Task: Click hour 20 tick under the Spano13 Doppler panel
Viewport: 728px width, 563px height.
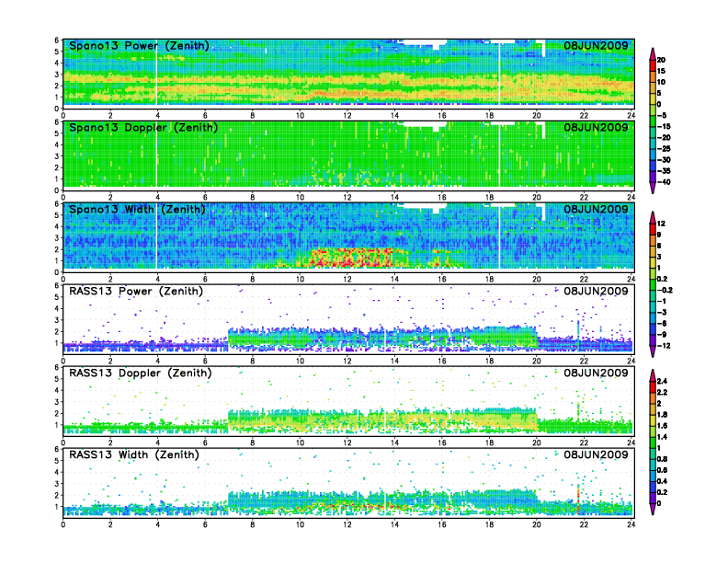Action: (537, 197)
